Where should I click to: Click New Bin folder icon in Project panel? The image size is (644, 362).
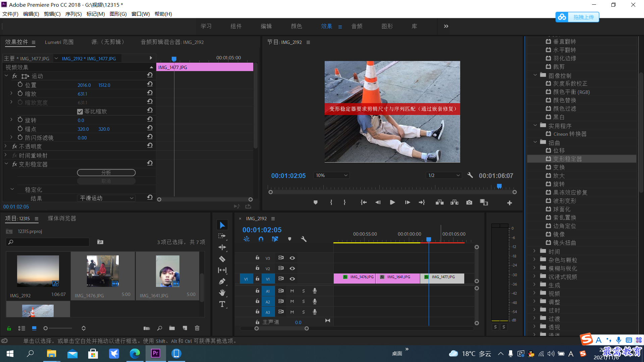[x=172, y=328]
